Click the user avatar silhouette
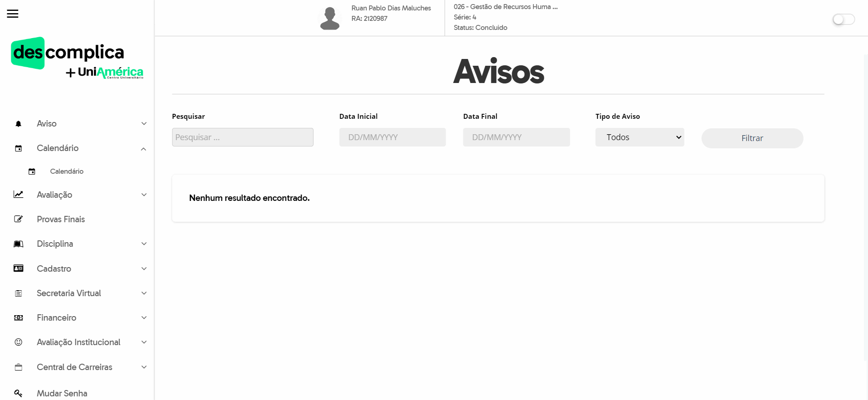868x400 pixels. (x=330, y=19)
